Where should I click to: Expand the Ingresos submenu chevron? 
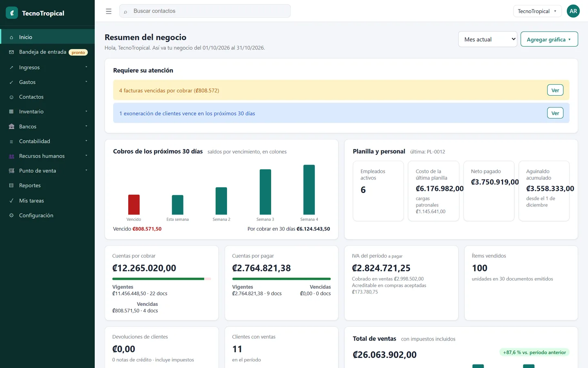[x=86, y=67]
